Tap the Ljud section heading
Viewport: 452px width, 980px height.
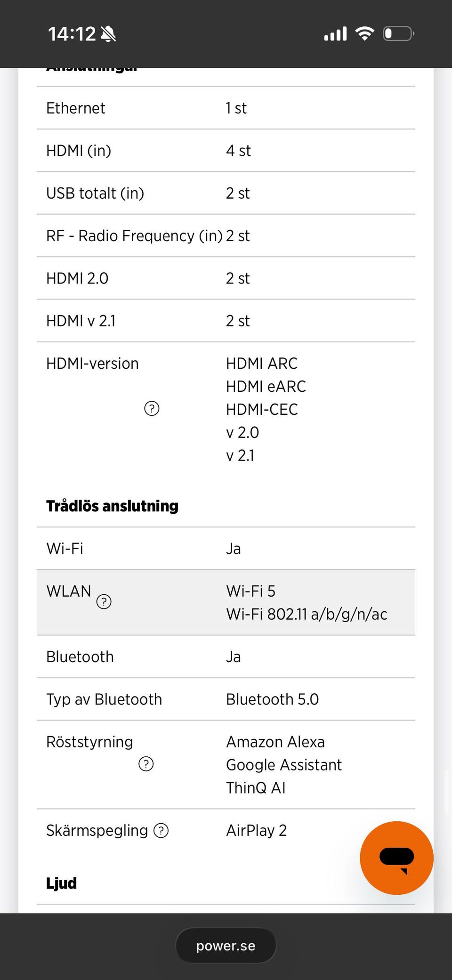[x=61, y=883]
